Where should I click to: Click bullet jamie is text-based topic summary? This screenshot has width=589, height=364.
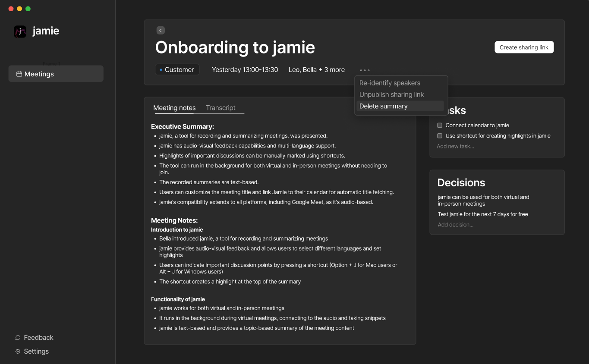click(257, 328)
